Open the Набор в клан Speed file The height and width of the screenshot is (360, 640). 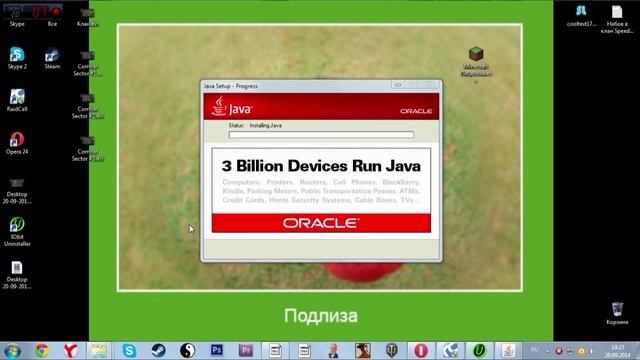click(617, 19)
